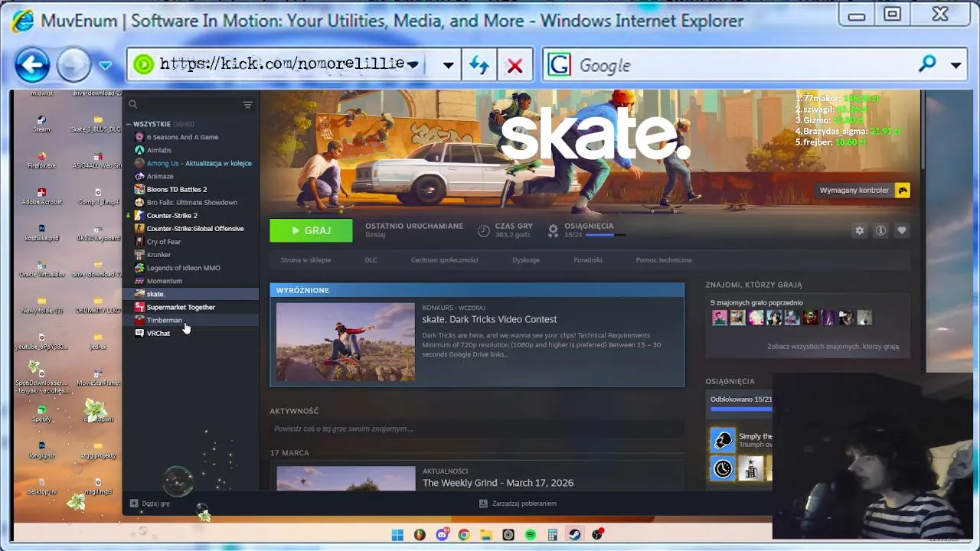Click the Simply the achievement icon

click(723, 439)
